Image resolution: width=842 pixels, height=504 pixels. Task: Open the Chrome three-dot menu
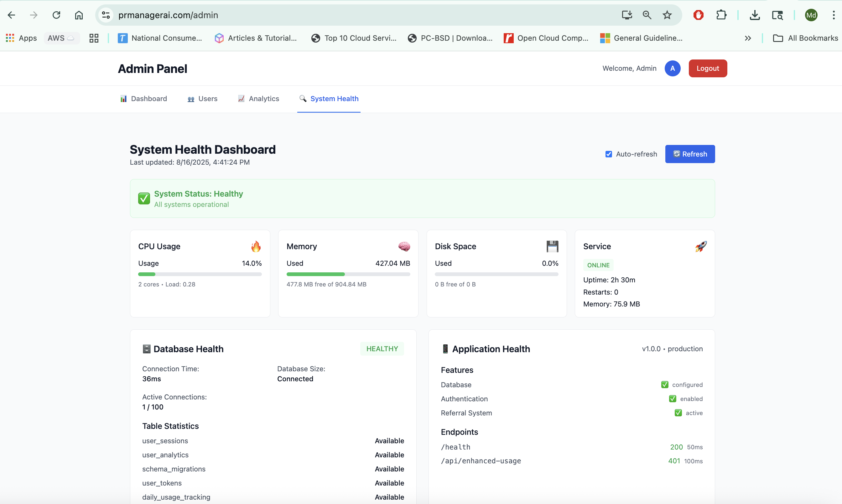[x=834, y=15]
